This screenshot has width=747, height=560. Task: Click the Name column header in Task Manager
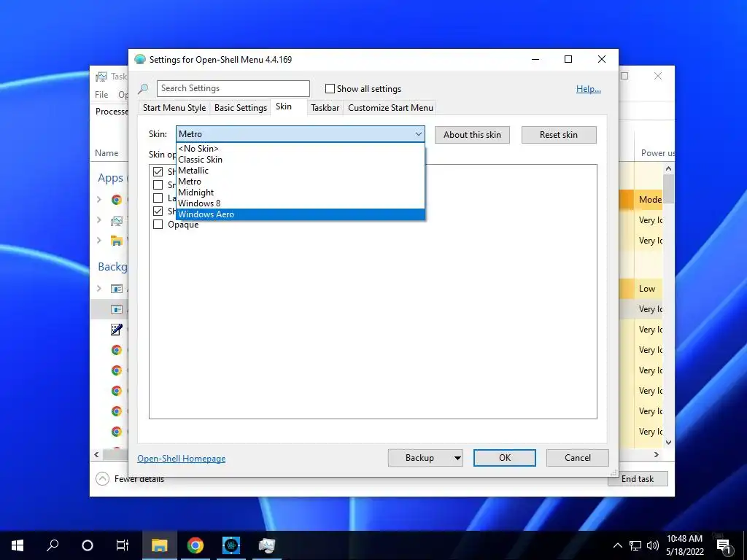pos(107,153)
